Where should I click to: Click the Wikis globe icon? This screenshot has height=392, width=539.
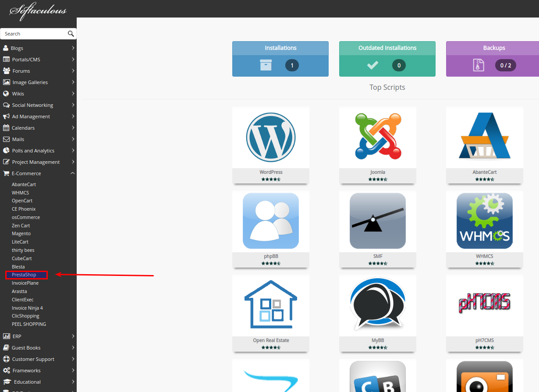coord(6,94)
